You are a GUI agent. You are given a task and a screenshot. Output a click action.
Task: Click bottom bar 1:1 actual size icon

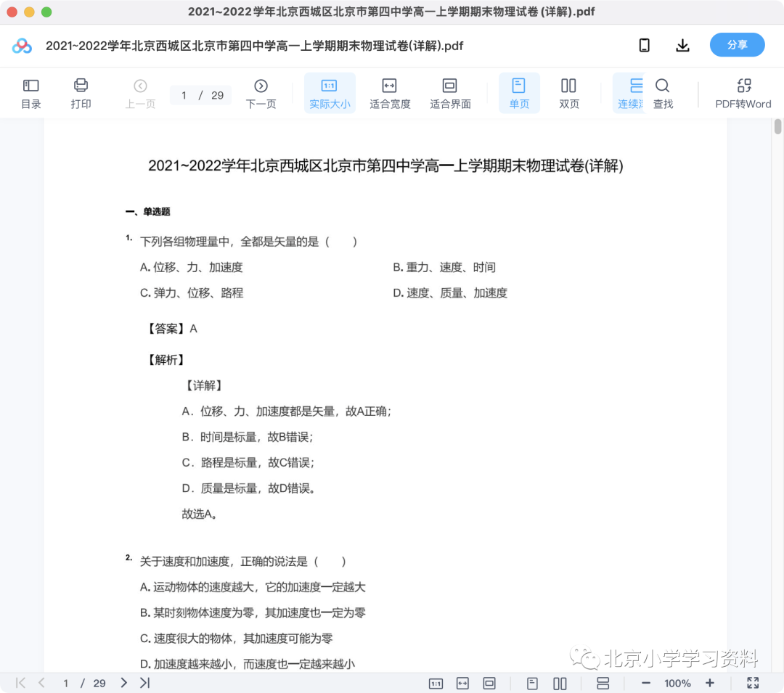click(436, 684)
